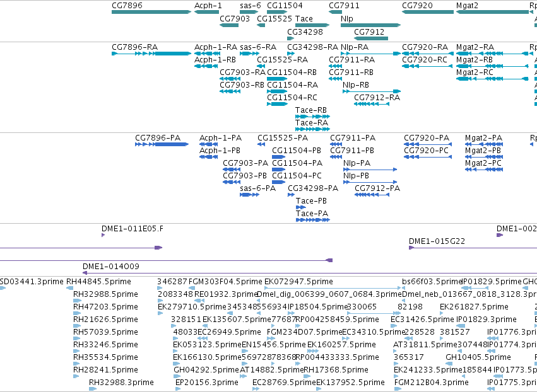Select the CG7920-RC transcript label
Image resolution: width=537 pixels, height=392 pixels.
(425, 59)
